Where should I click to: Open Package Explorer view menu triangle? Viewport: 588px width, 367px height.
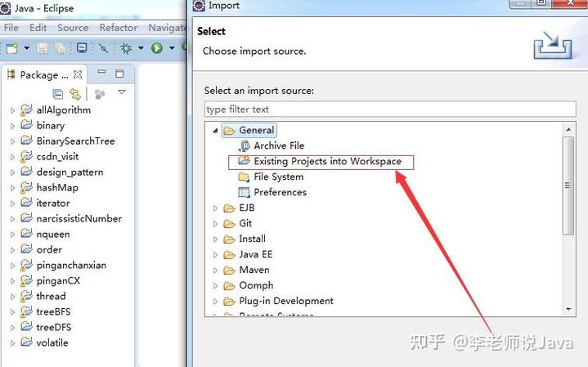point(122,92)
